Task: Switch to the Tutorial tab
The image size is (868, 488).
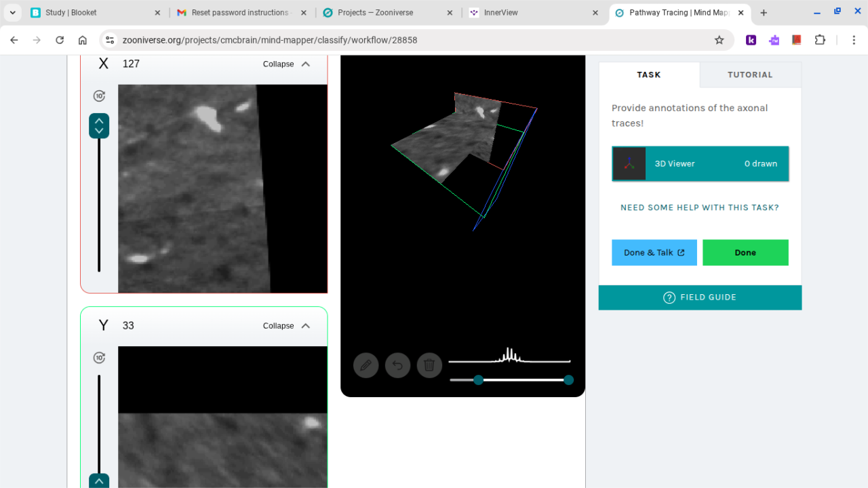Action: (750, 75)
